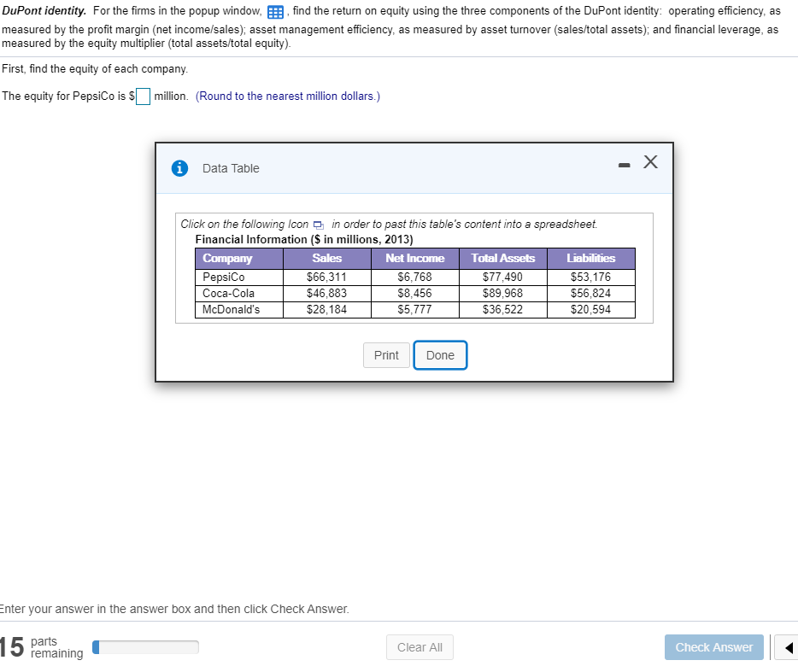
Task: Click Coca-Cola net income $8,456
Action: (x=414, y=294)
